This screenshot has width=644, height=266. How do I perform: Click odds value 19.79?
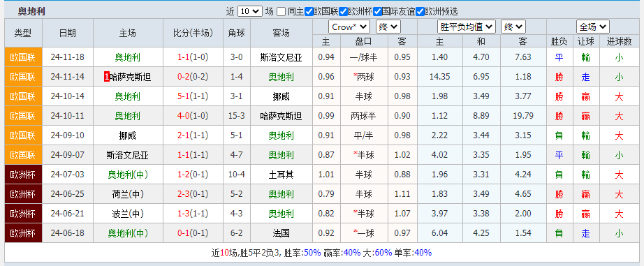click(523, 116)
